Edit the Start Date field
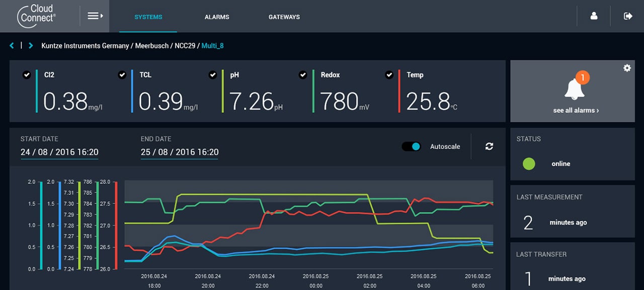The image size is (644, 290). (59, 152)
